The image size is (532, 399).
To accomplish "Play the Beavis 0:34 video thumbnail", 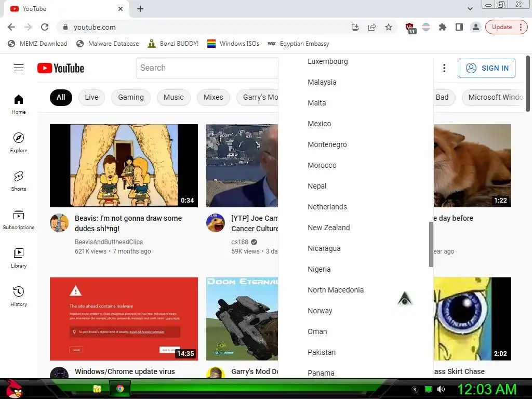I will 124,166.
